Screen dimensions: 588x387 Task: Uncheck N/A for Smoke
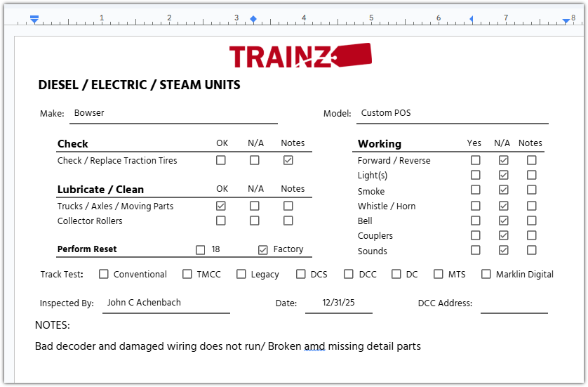(x=504, y=190)
